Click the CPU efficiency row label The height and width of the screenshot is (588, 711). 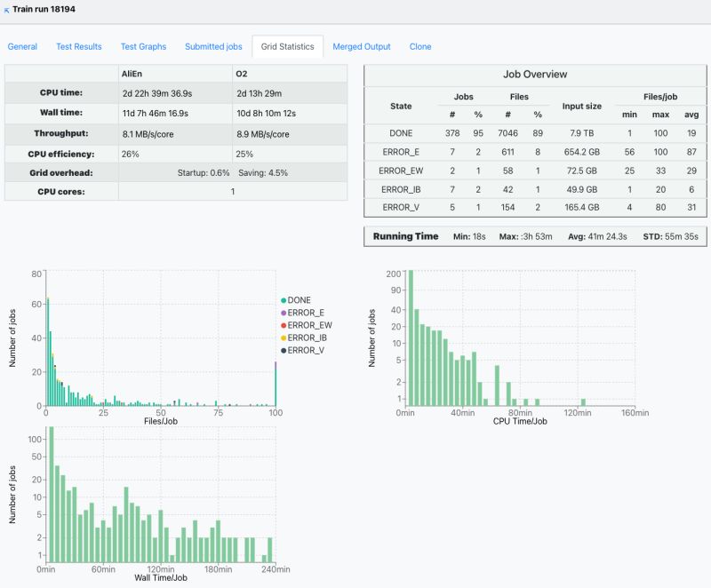[61, 154]
